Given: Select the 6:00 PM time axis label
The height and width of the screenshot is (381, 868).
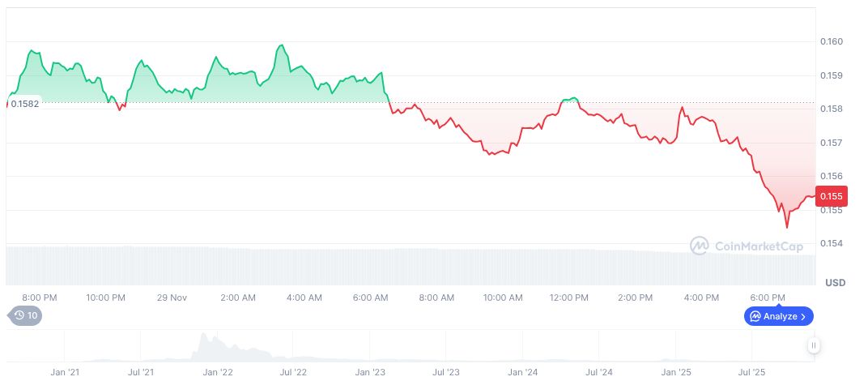Looking at the screenshot, I should 768,298.
